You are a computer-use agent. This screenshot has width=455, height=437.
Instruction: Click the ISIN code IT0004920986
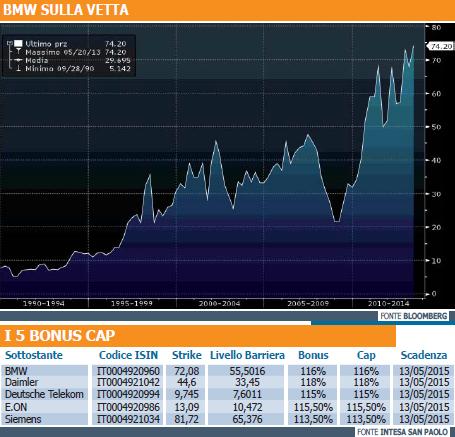click(x=129, y=407)
